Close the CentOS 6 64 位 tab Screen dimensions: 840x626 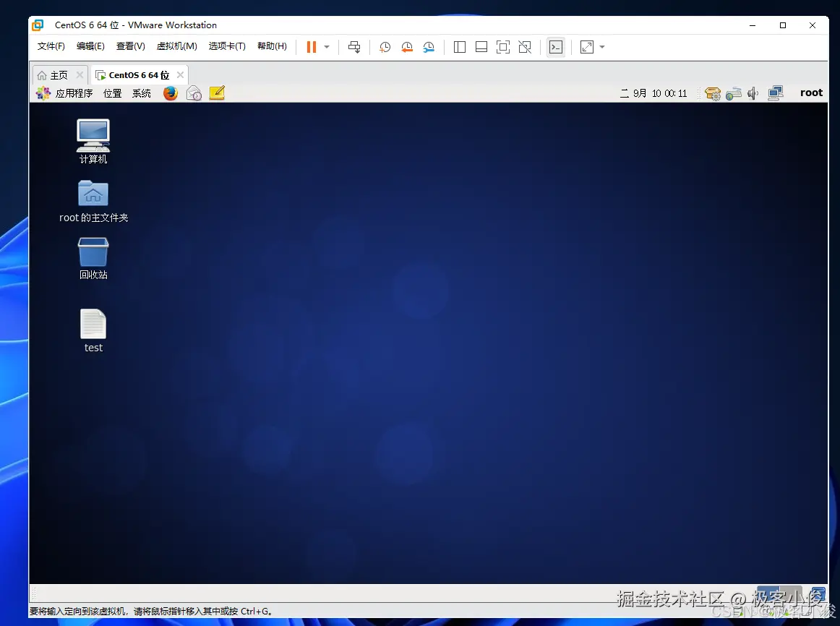coord(181,75)
